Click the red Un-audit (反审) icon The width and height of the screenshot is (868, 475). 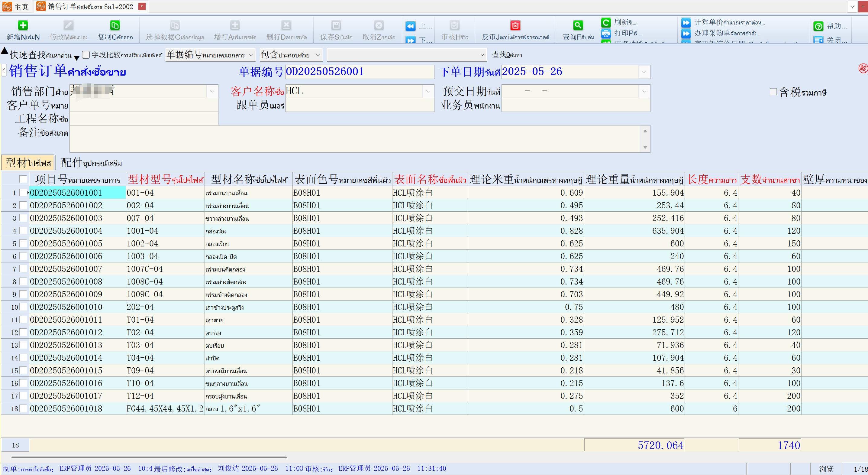(x=515, y=25)
